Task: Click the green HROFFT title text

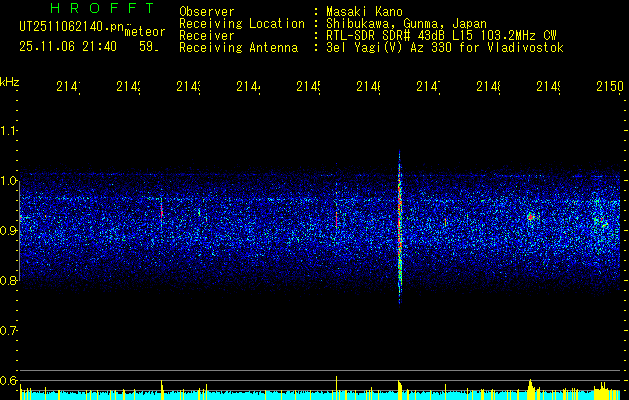Action: [x=103, y=8]
